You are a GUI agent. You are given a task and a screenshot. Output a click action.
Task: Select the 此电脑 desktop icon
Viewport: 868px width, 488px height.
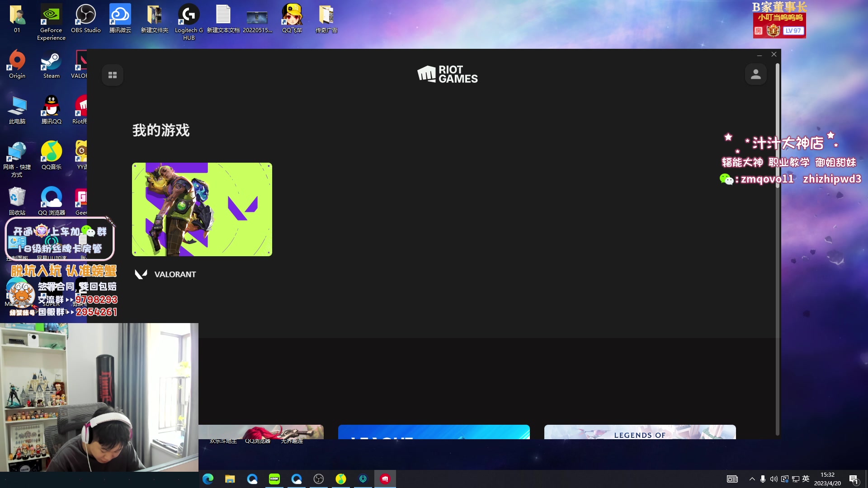coord(17,109)
